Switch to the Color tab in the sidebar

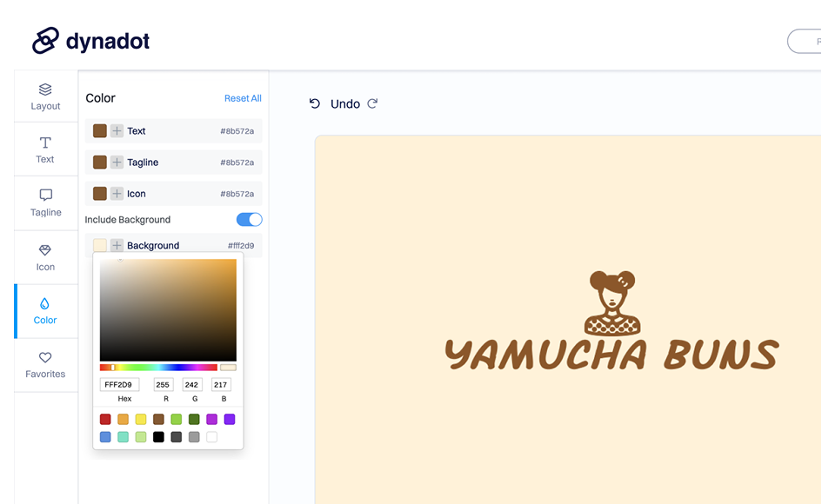point(45,310)
